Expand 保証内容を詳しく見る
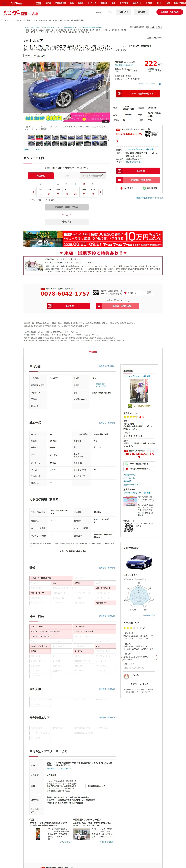Viewport: 186px width, 868px height. pos(96,786)
